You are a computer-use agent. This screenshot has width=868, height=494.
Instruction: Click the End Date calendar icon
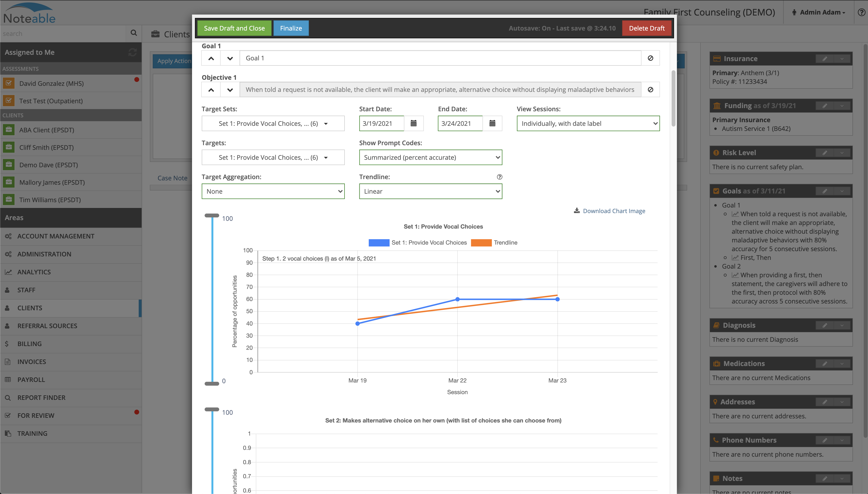[x=492, y=124]
